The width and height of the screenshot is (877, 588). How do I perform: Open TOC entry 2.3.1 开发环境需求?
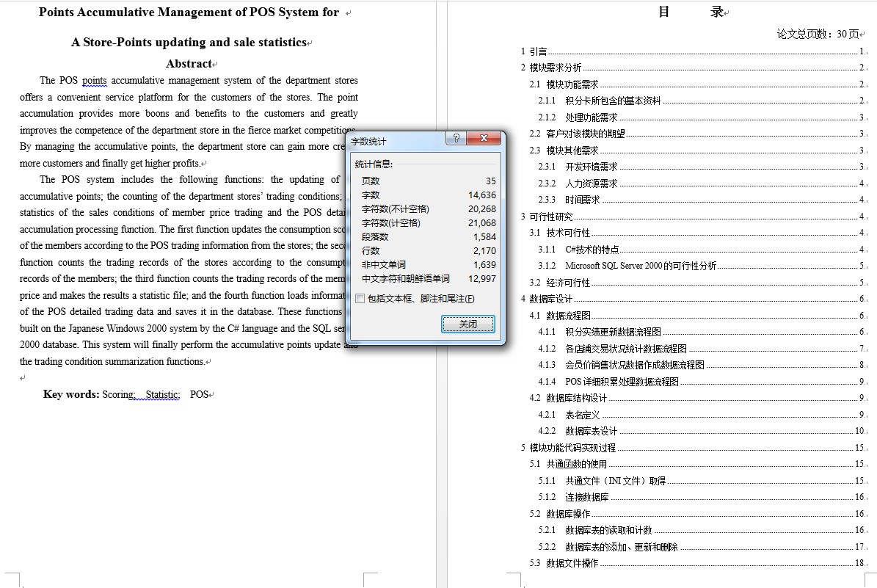tap(702, 167)
